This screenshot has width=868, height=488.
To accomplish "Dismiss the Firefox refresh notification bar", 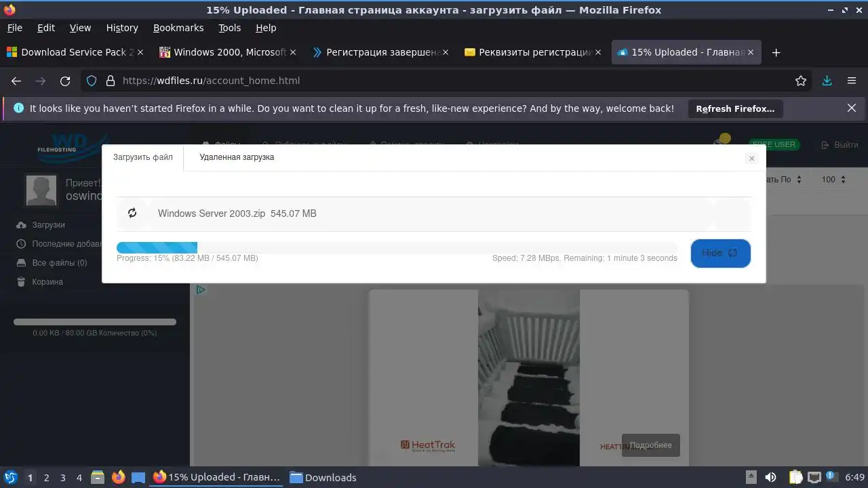I will (x=852, y=108).
